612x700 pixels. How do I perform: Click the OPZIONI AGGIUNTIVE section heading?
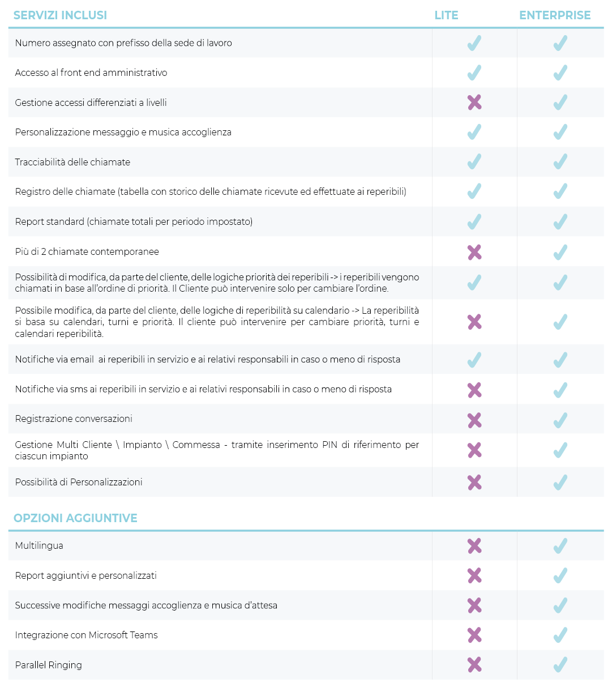(x=75, y=518)
